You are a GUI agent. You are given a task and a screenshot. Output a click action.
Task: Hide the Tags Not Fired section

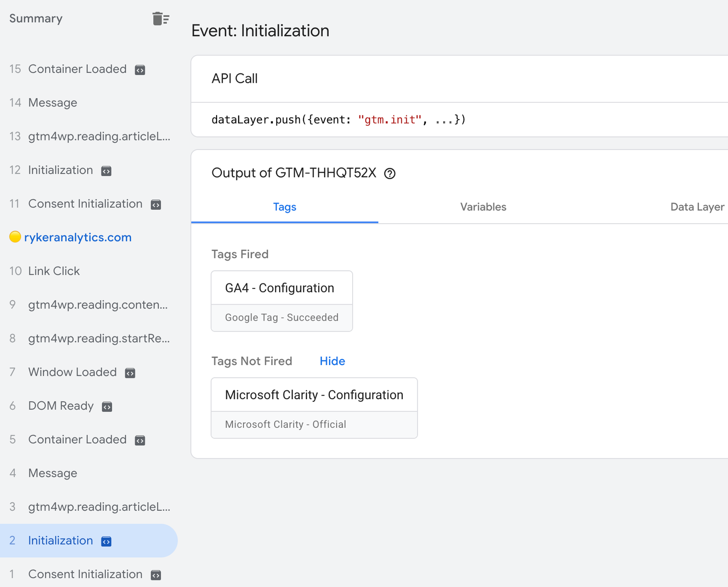[x=332, y=361]
